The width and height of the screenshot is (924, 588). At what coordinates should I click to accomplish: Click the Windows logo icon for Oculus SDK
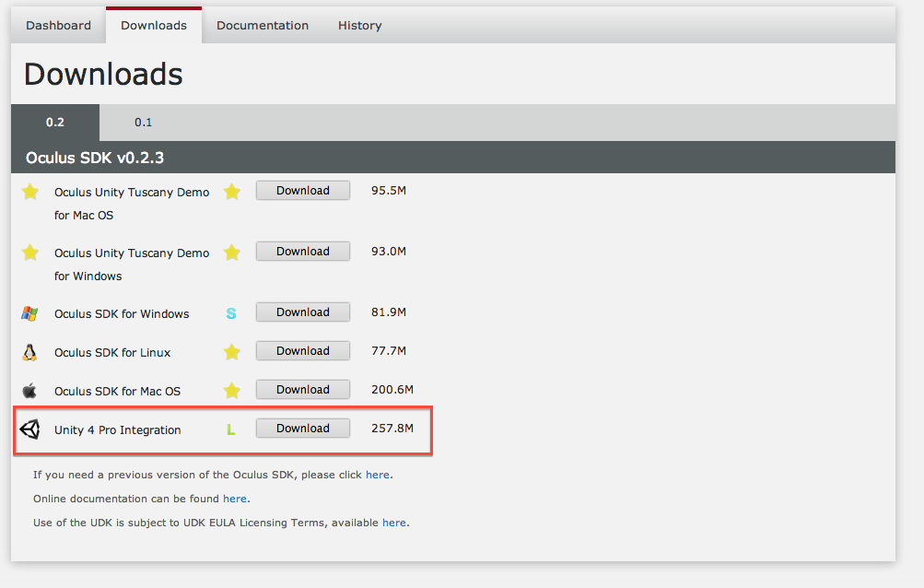click(x=29, y=313)
